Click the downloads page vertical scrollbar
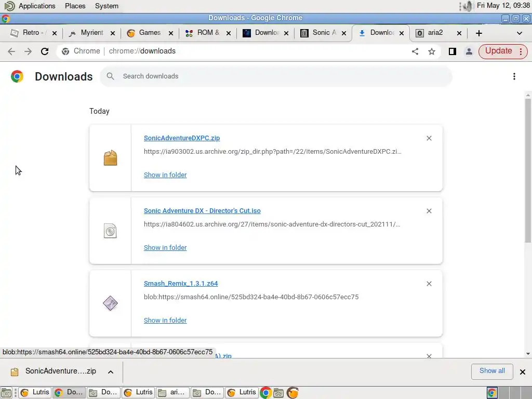 [528, 170]
